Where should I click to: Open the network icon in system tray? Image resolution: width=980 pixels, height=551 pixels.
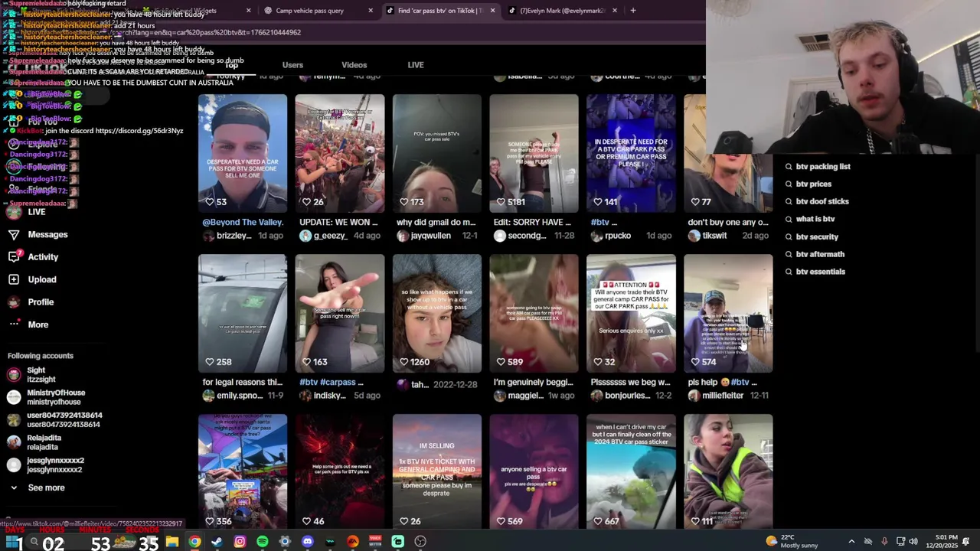[900, 542]
